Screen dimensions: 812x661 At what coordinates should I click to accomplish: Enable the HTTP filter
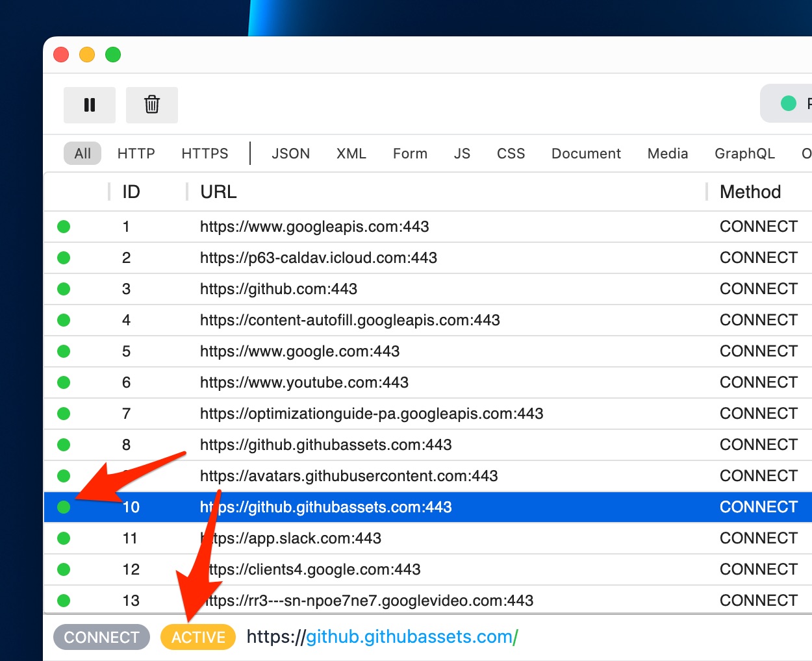[136, 153]
